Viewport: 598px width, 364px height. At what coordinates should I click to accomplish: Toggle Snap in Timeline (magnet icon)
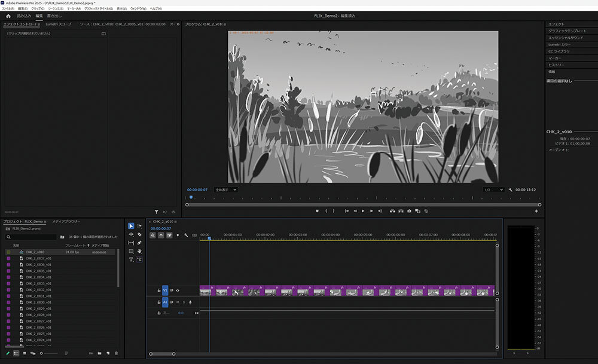[161, 235]
